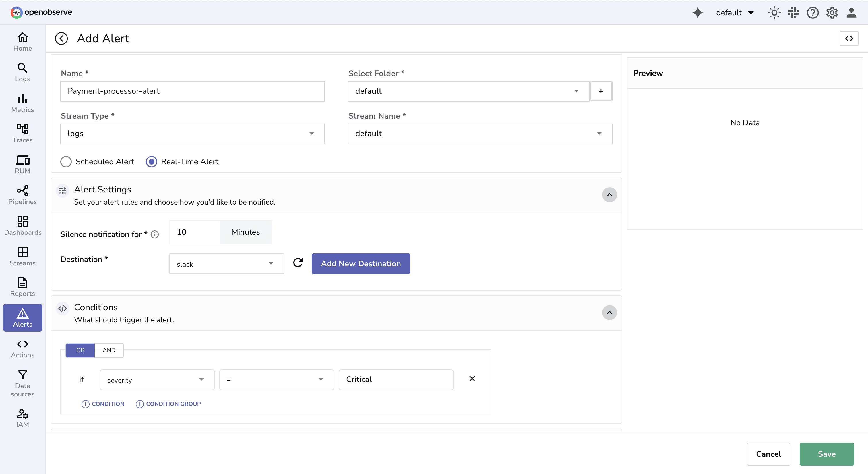868x474 pixels.
Task: Navigate to Dashboards in sidebar
Action: (x=22, y=225)
